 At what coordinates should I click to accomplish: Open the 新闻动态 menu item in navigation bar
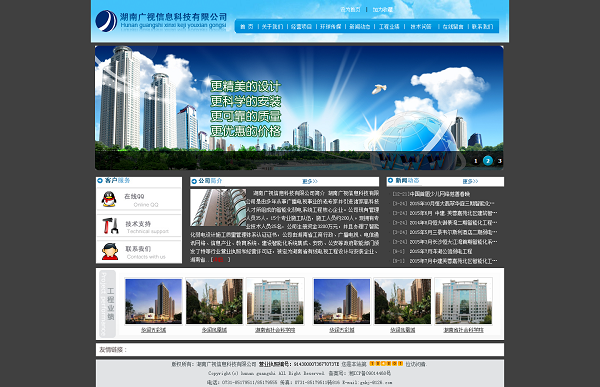coord(360,26)
